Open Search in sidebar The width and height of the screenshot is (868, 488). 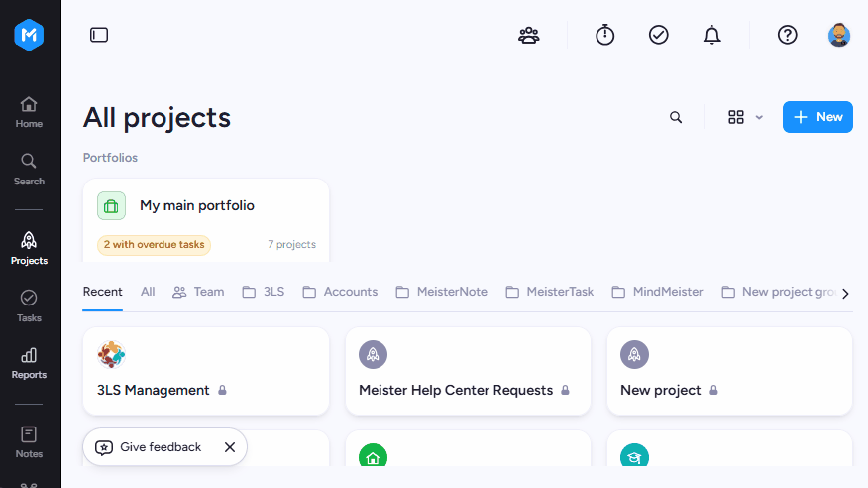pyautogui.click(x=29, y=170)
